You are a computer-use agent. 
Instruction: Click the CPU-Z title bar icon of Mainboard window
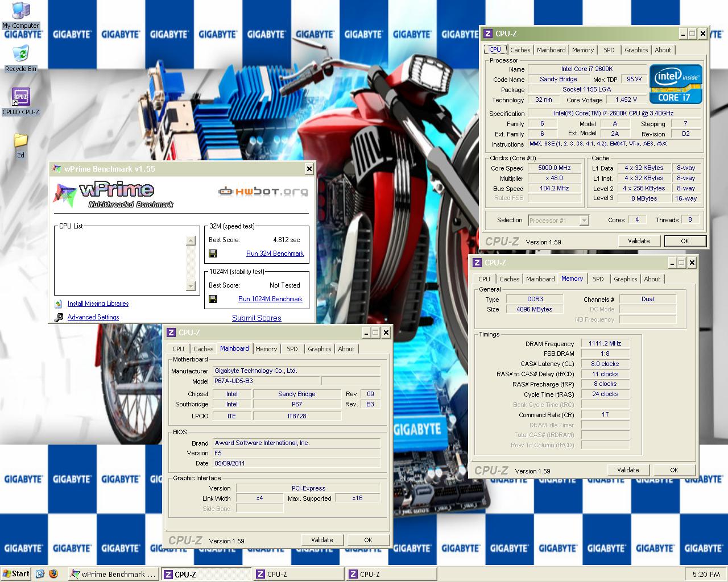(x=171, y=332)
